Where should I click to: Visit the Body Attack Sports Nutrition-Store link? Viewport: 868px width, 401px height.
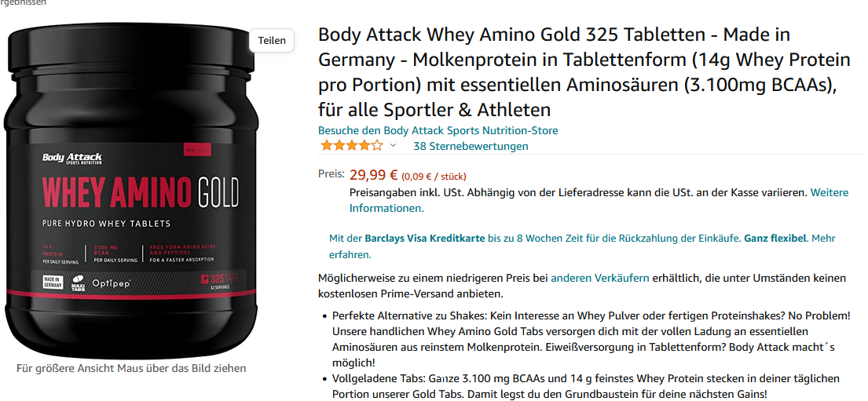[x=438, y=130]
